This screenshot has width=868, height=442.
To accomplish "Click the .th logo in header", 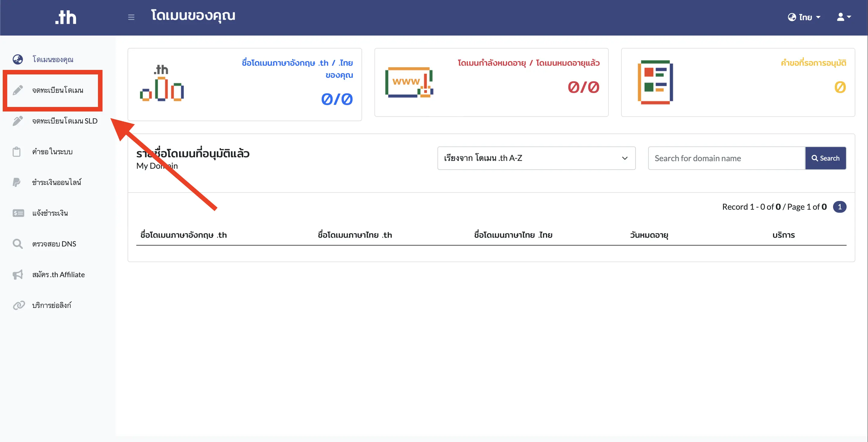I will (66, 17).
